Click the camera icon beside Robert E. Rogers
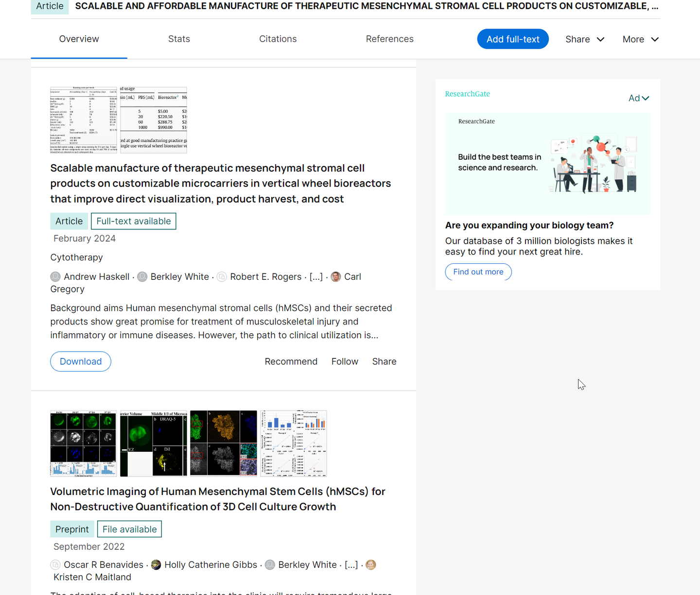 (x=222, y=276)
